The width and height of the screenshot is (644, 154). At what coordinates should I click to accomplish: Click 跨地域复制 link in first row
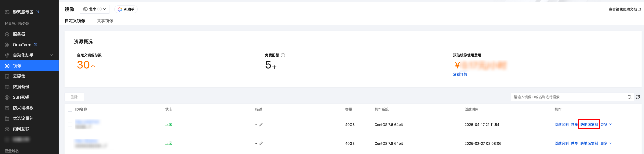tap(589, 124)
